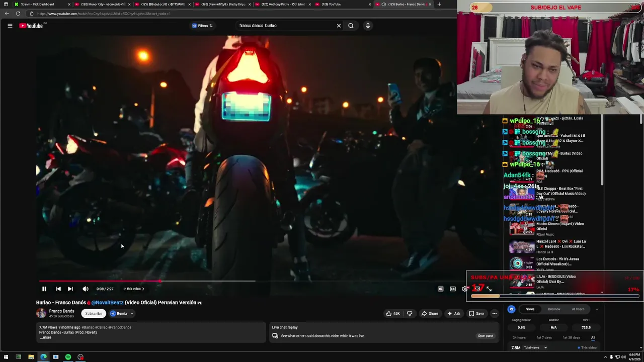The width and height of the screenshot is (644, 362).
Task: Subscribe to Franco Danós channel
Action: pos(93,313)
